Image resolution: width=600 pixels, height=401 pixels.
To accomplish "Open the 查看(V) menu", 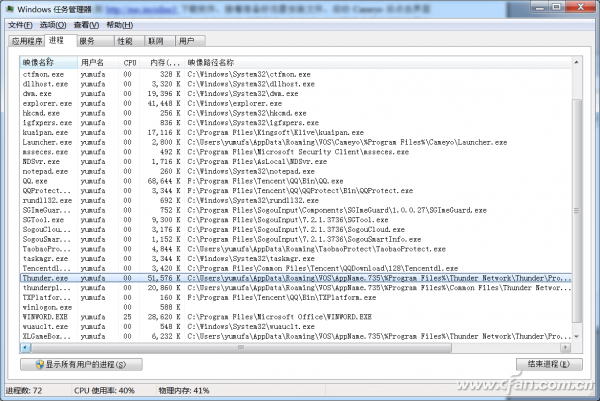I will (86, 25).
